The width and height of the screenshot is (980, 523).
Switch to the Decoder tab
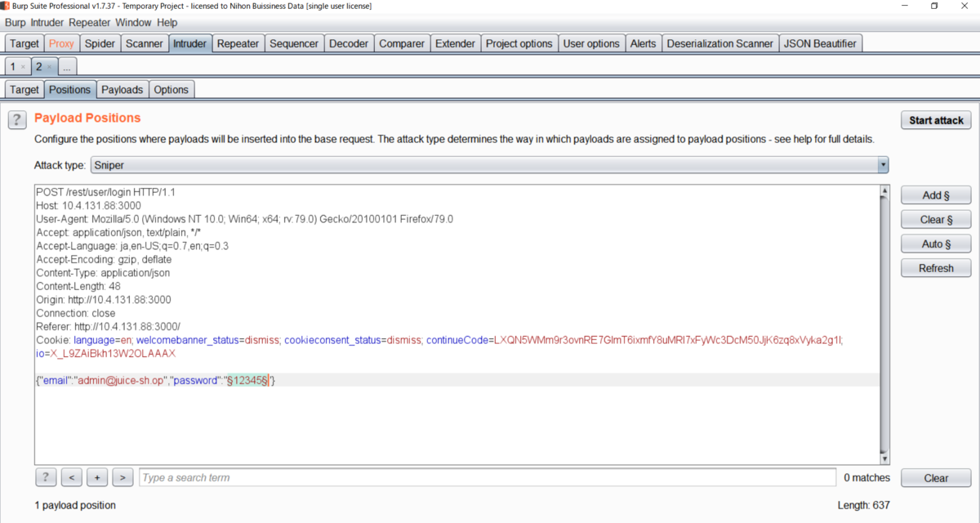[349, 43]
